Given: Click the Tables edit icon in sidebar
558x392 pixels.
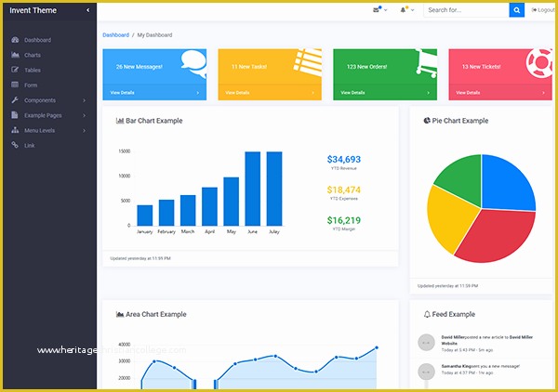Looking at the screenshot, I should click(15, 70).
